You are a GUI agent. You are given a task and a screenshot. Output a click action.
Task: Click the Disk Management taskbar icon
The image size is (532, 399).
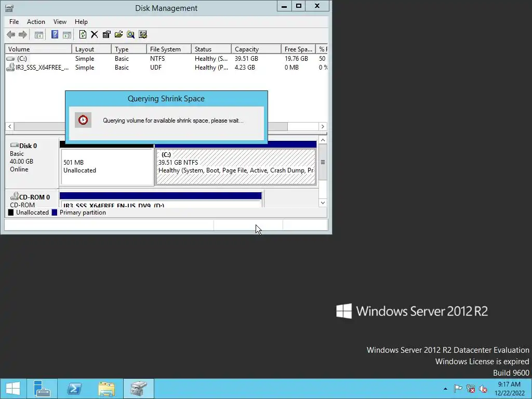click(x=139, y=389)
